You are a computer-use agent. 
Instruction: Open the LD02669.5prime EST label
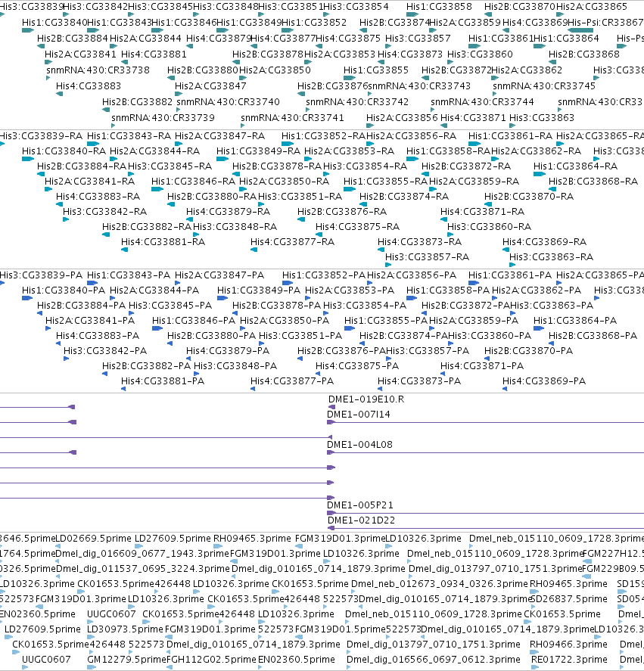(x=94, y=539)
